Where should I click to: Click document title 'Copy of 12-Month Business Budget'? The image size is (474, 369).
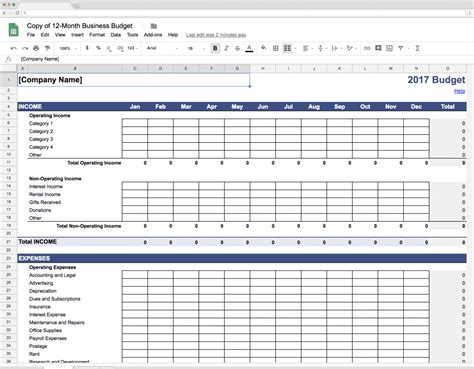(x=80, y=26)
